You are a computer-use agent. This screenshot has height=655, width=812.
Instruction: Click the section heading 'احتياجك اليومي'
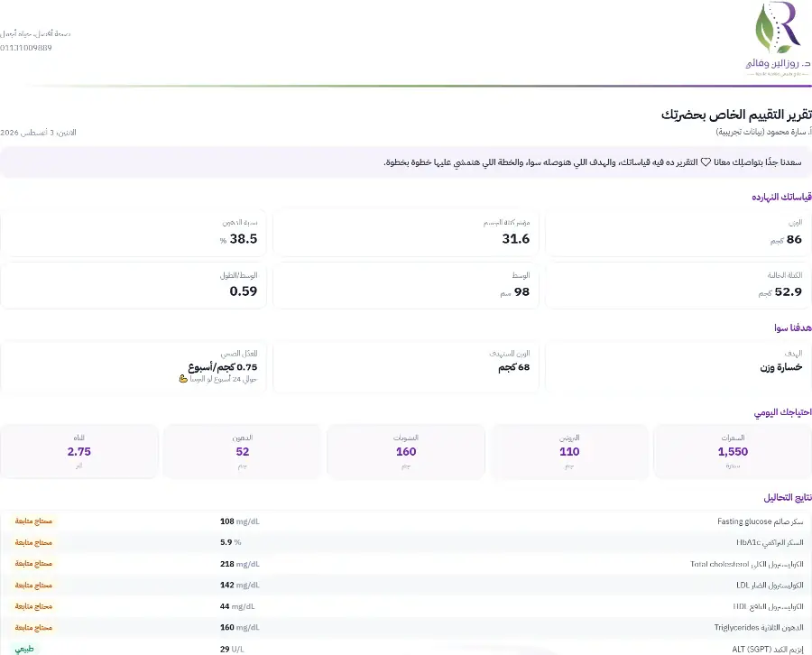[x=782, y=412]
